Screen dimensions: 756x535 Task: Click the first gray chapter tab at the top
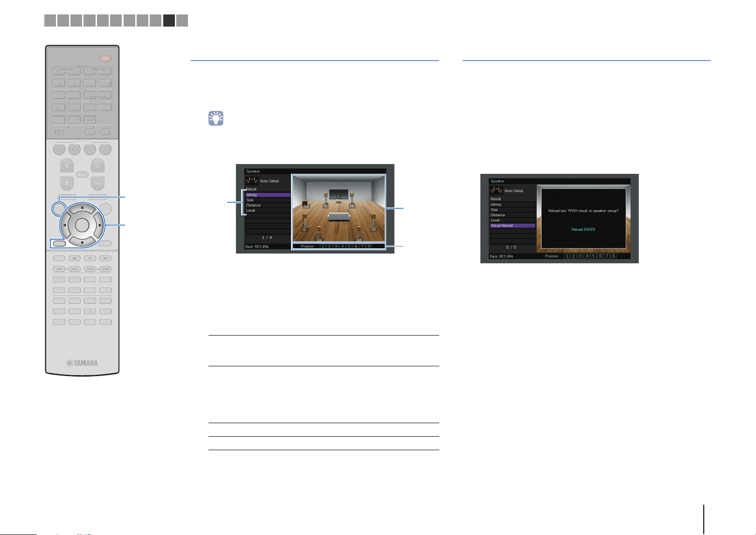(50, 21)
